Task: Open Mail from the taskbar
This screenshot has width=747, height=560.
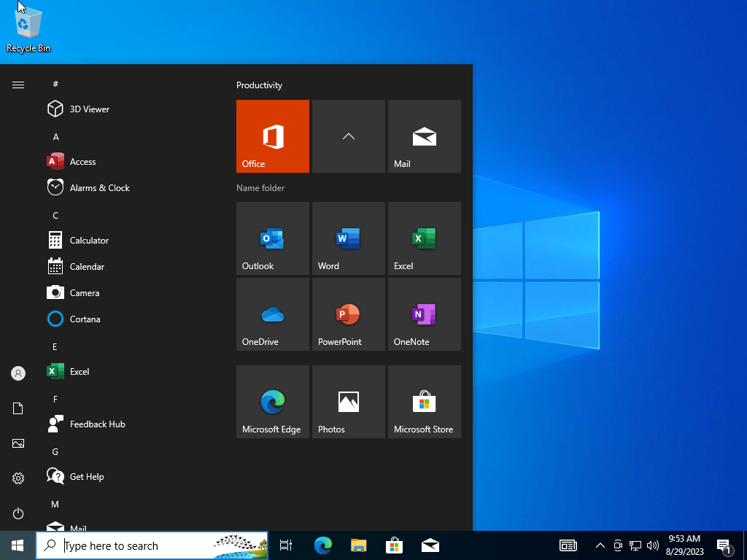Action: click(x=430, y=545)
